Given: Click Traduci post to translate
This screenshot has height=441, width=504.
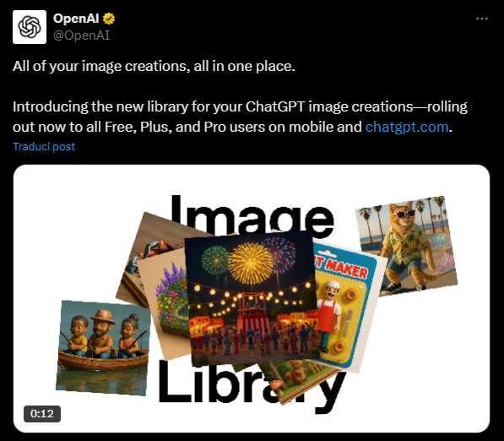Looking at the screenshot, I should tap(44, 147).
